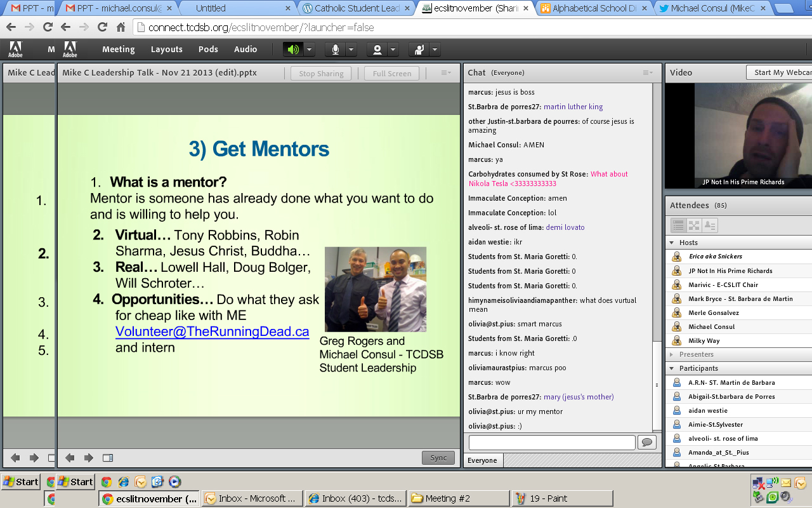This screenshot has width=812, height=508.
Task: Click the raise hand status icon
Action: pos(419,50)
